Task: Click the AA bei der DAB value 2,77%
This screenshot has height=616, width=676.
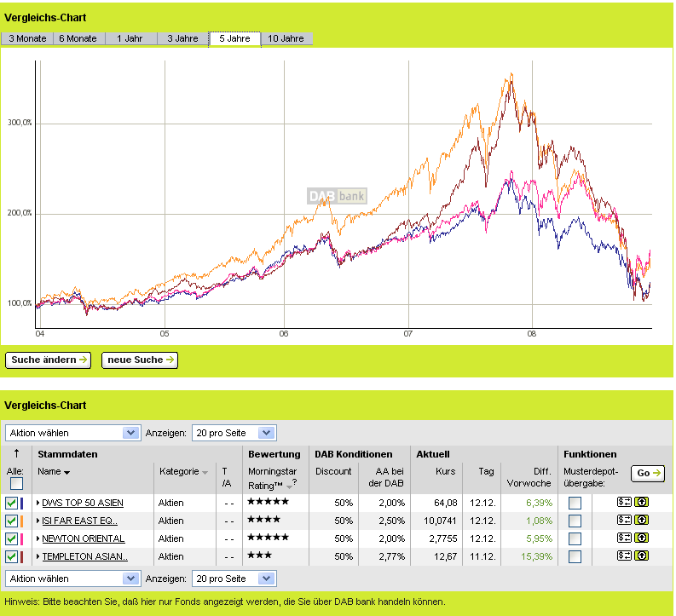Action: (x=392, y=556)
